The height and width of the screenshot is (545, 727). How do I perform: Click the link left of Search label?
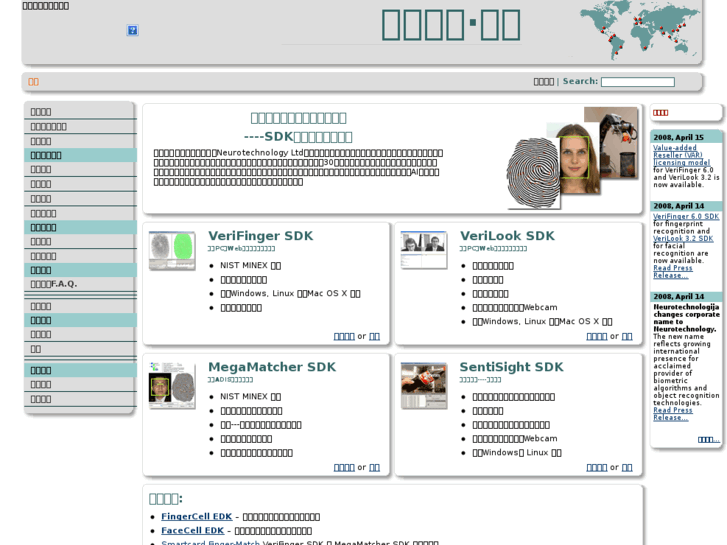click(543, 82)
